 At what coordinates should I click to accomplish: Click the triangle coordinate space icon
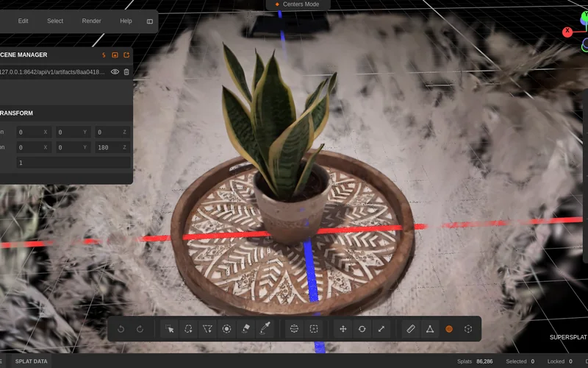click(x=430, y=329)
